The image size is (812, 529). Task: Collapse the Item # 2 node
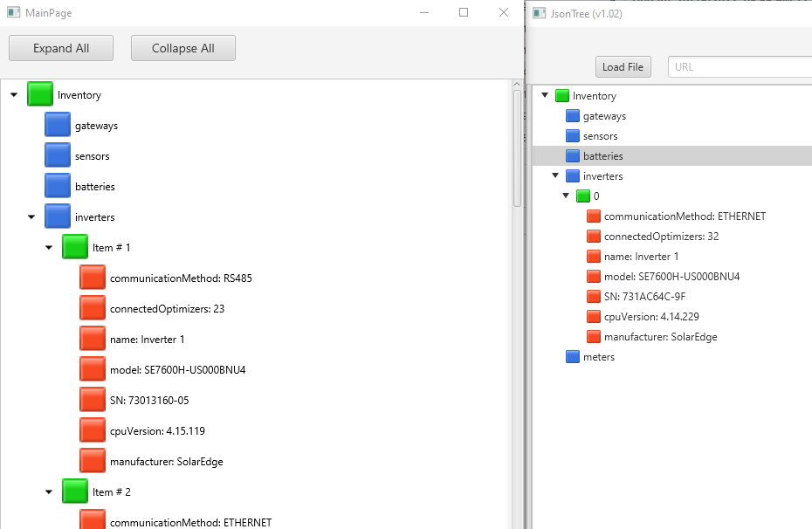click(49, 492)
